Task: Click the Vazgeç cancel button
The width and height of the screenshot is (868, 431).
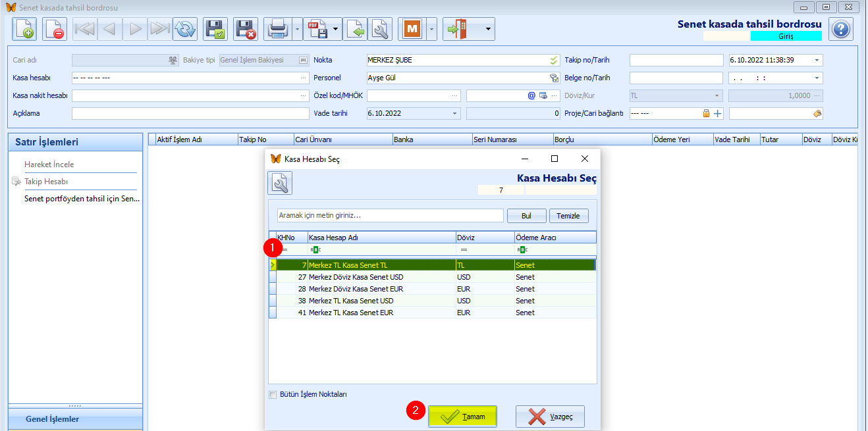Action: (550, 417)
